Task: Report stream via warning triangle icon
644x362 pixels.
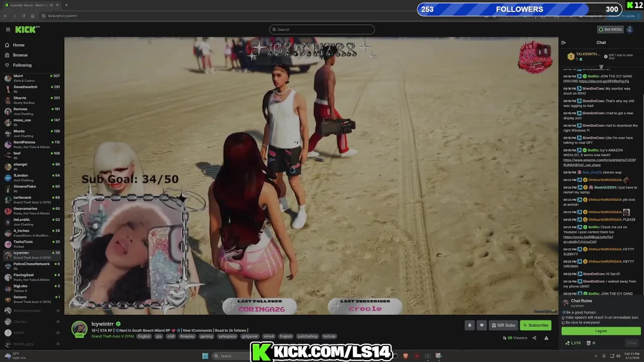Action: pos(546,338)
